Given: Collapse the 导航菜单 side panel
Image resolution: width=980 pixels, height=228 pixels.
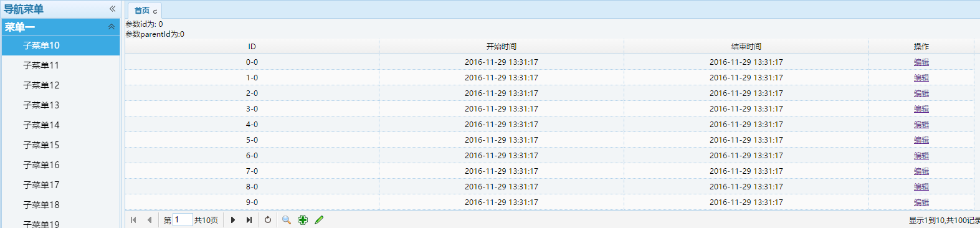Looking at the screenshot, I should [x=112, y=9].
